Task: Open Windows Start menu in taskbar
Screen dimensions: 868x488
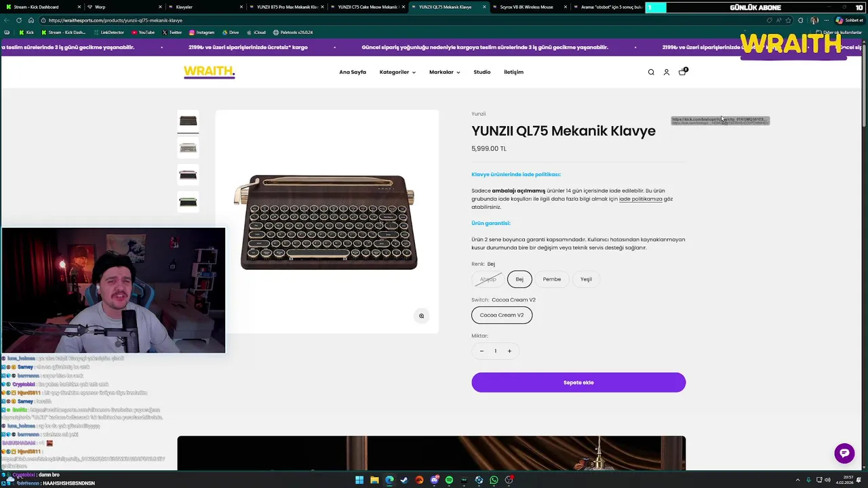Action: [359, 481]
